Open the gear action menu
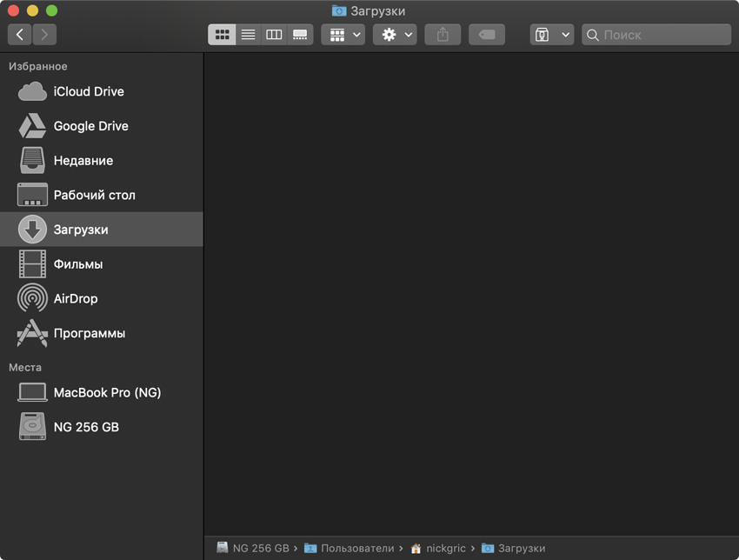 (x=395, y=35)
